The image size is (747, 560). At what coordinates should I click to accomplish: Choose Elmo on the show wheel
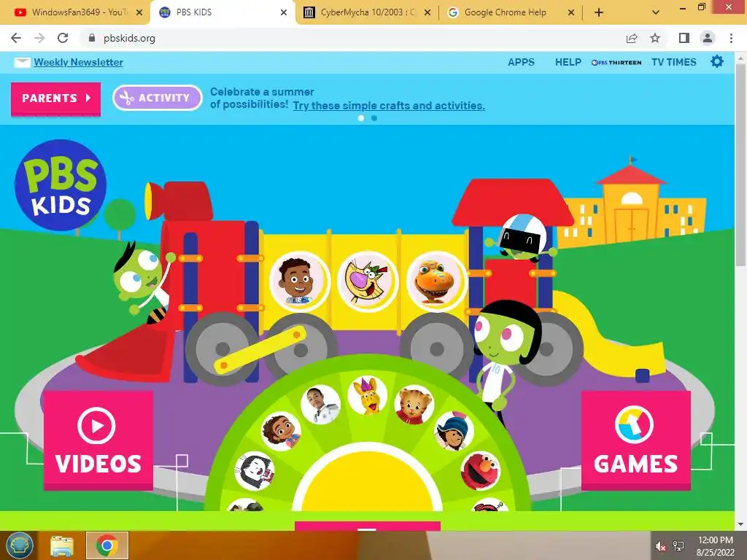[x=480, y=471]
